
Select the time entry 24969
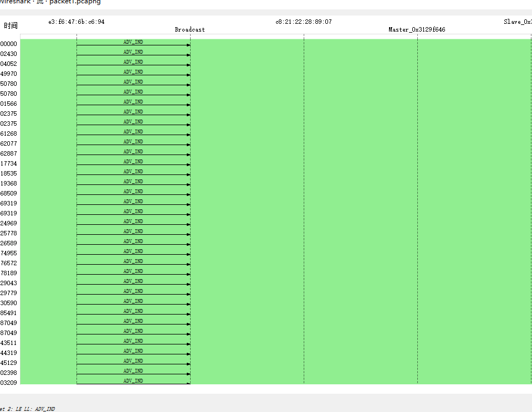(x=8, y=223)
